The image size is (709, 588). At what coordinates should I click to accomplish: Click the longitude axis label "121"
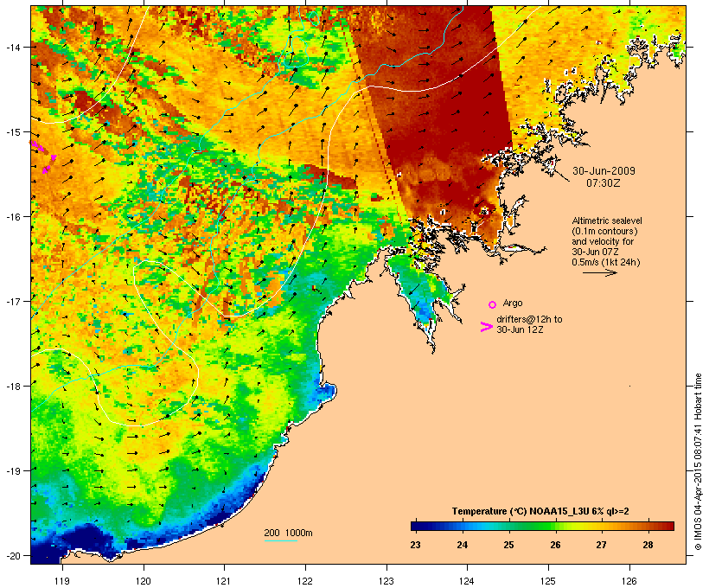coord(224,581)
